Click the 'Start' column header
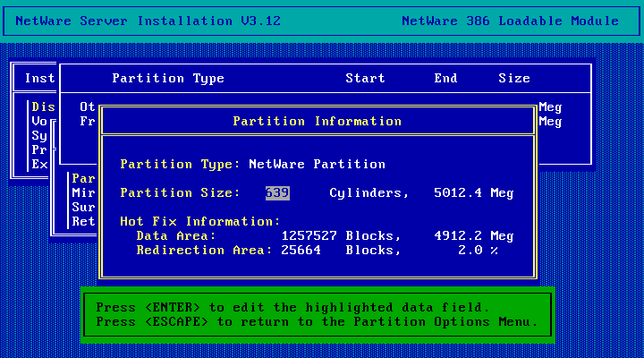This screenshot has width=644, height=358. 365,78
